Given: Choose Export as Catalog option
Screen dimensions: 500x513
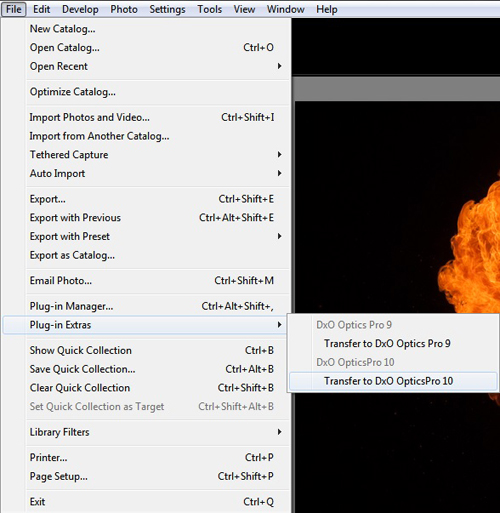Looking at the screenshot, I should [155, 255].
